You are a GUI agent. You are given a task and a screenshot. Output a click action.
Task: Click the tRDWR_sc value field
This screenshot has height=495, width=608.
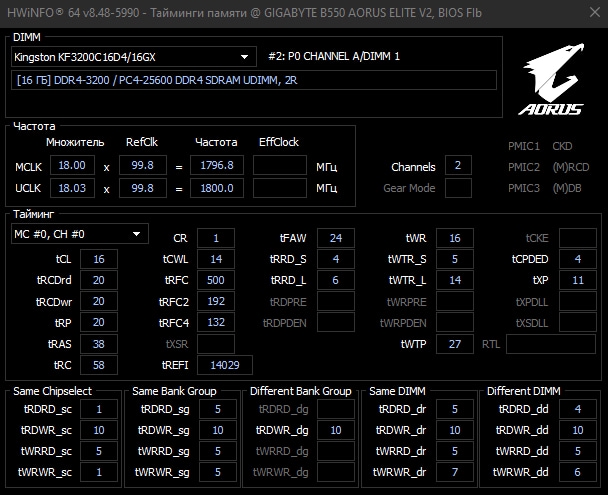click(99, 430)
